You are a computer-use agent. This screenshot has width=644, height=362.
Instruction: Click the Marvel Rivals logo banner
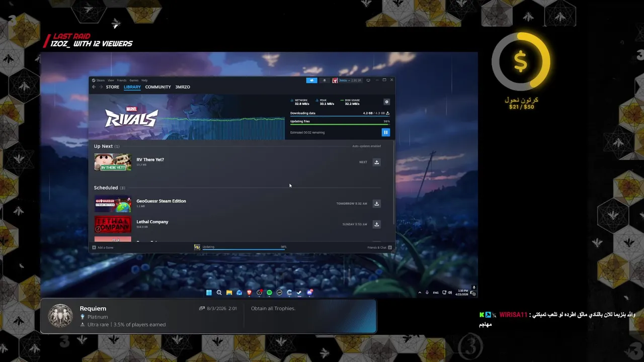(x=131, y=117)
